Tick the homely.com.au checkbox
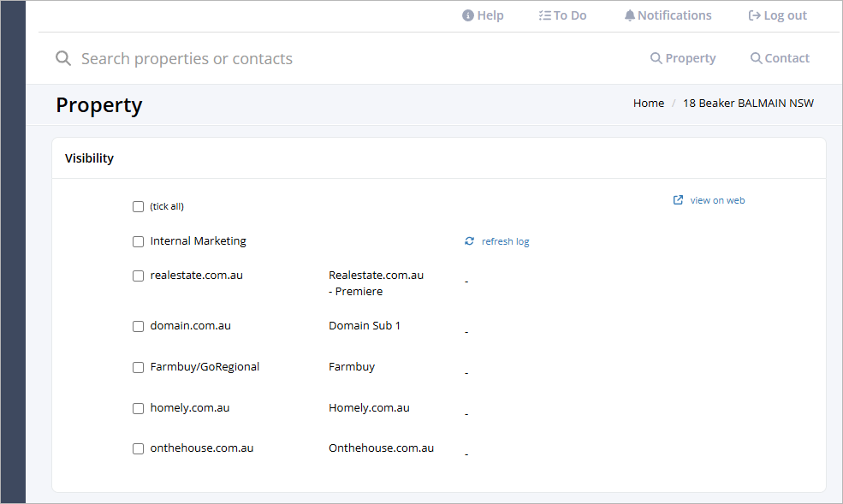 pyautogui.click(x=138, y=409)
